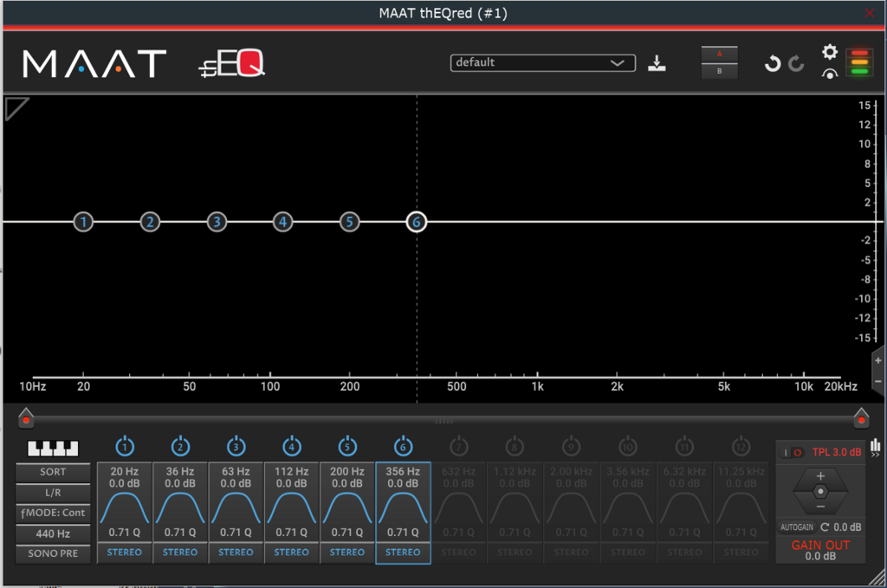The width and height of the screenshot is (887, 588).
Task: Click the MAAT logo
Action: click(x=94, y=63)
